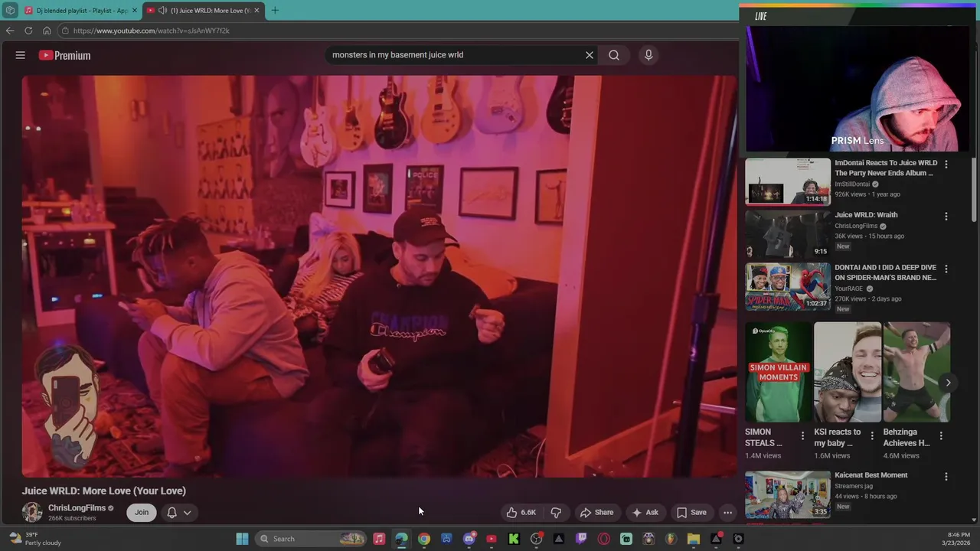Reload the YouTube page

click(28, 31)
